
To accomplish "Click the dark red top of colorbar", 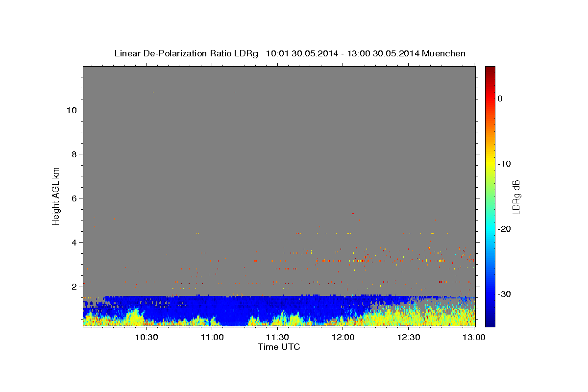I will 490,70.
